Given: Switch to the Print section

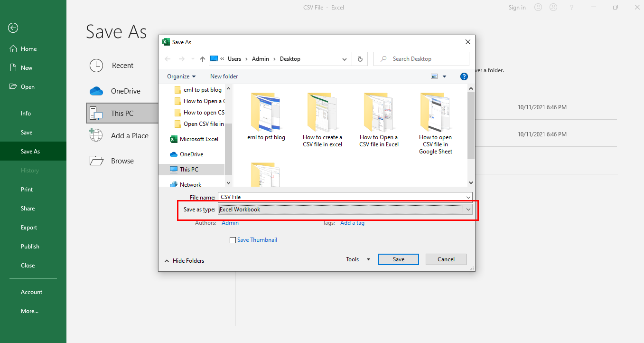Looking at the screenshot, I should point(27,189).
